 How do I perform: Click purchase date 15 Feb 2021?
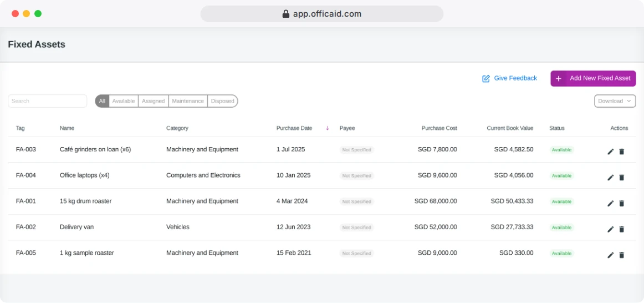click(294, 253)
